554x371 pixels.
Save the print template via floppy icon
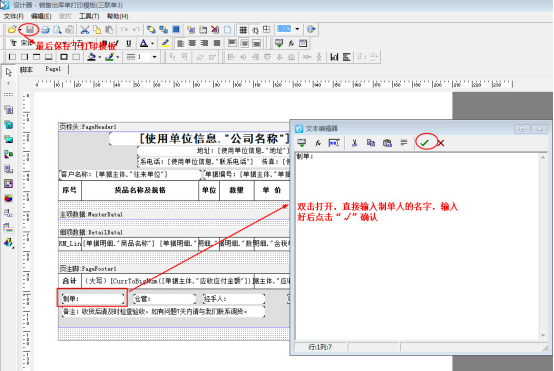pos(30,30)
